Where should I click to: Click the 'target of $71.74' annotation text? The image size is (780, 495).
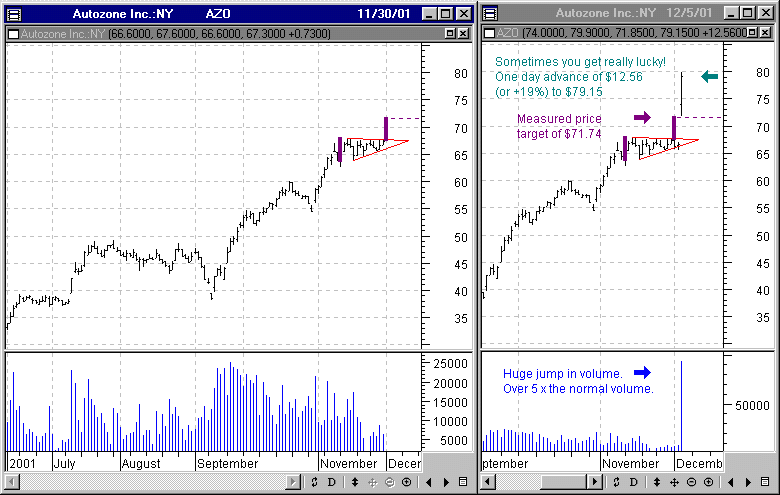click(559, 133)
